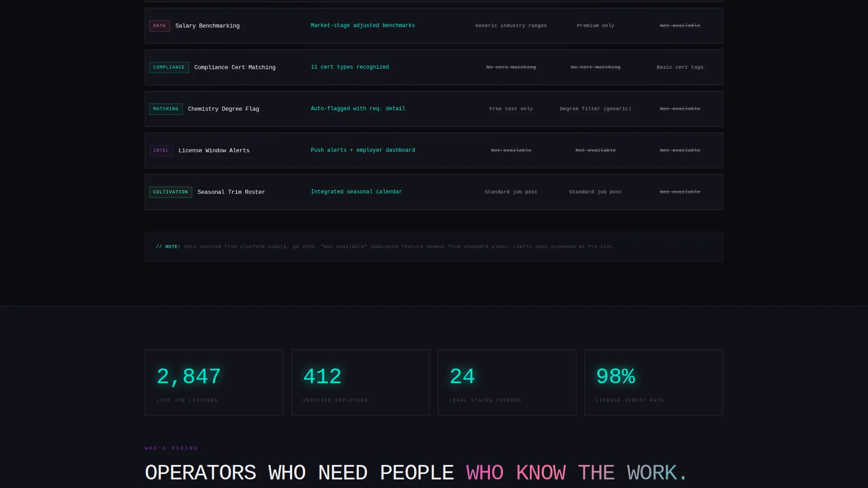The width and height of the screenshot is (868, 488).
Task: Select Compliance Cert Matching feature name
Action: pos(235,67)
